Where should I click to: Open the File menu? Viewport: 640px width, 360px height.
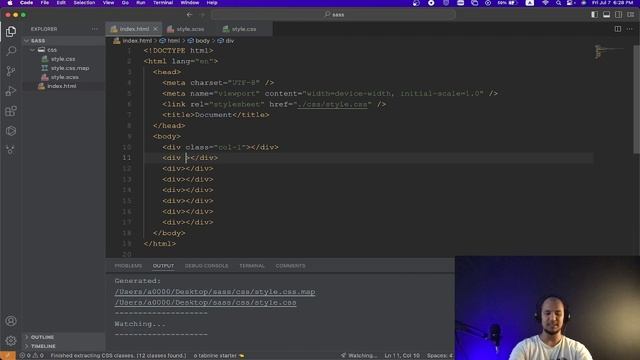coord(44,3)
